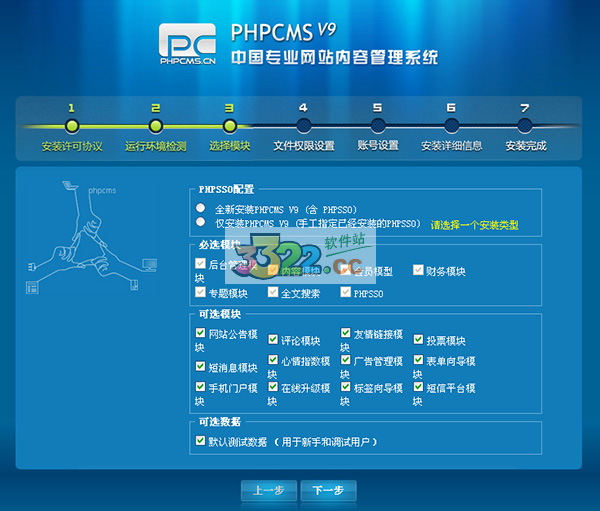This screenshot has width=600, height=511.
Task: Click step 7 node 安装完成
Action: (525, 126)
